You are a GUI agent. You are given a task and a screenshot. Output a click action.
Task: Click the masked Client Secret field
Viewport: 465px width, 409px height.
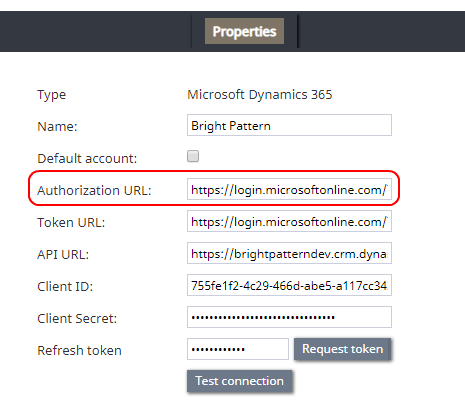[x=289, y=317]
